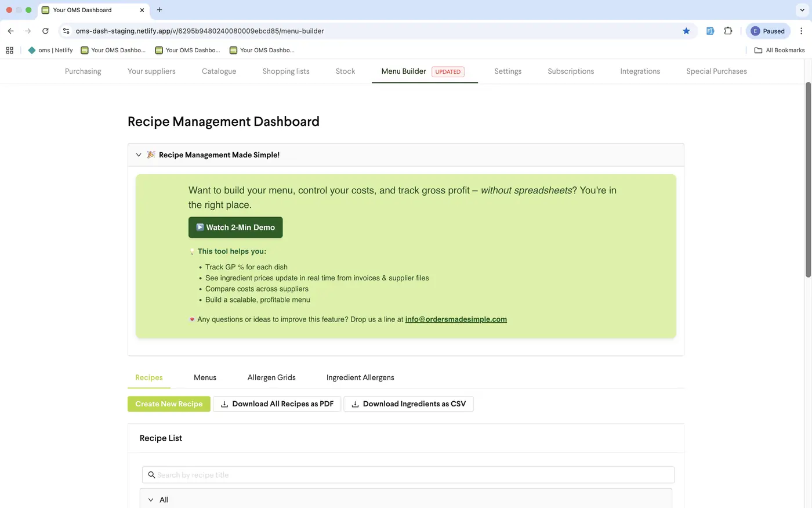Screen dimensions: 812x508
Task: Open the Ingredient Allergens sub-tab
Action: pyautogui.click(x=360, y=377)
